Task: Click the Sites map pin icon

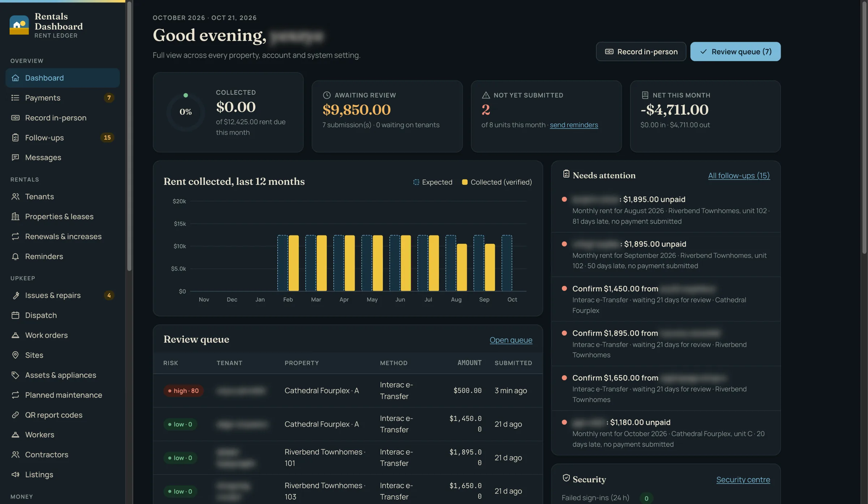Action: (15, 355)
